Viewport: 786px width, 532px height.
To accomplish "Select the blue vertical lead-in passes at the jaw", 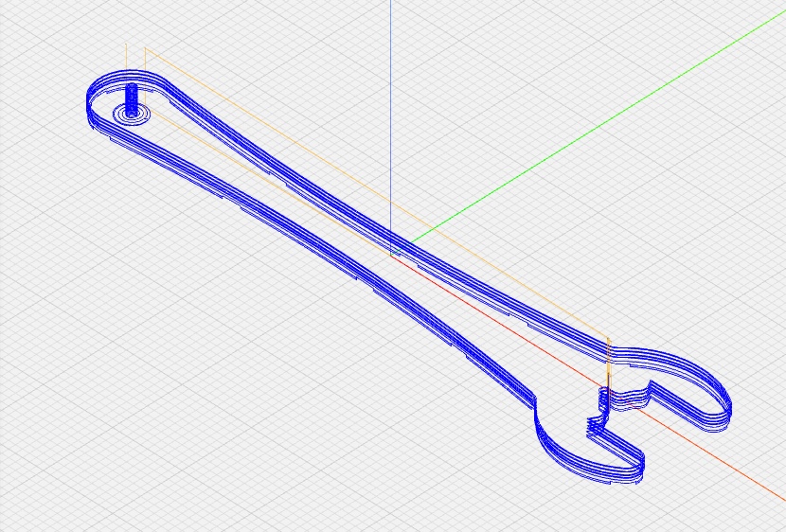I will point(600,402).
